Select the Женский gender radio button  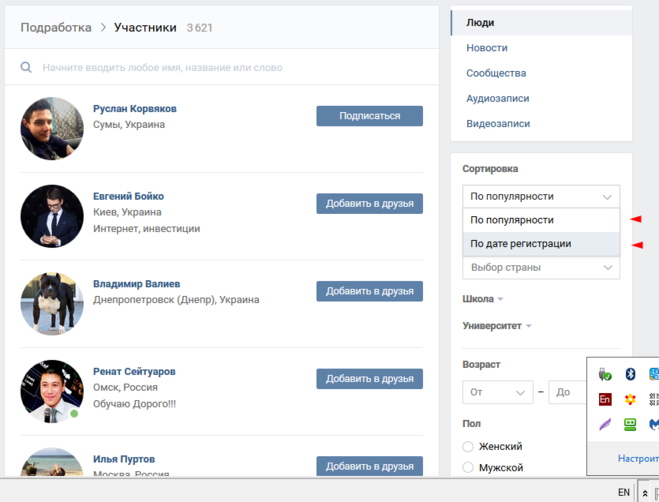[x=468, y=447]
